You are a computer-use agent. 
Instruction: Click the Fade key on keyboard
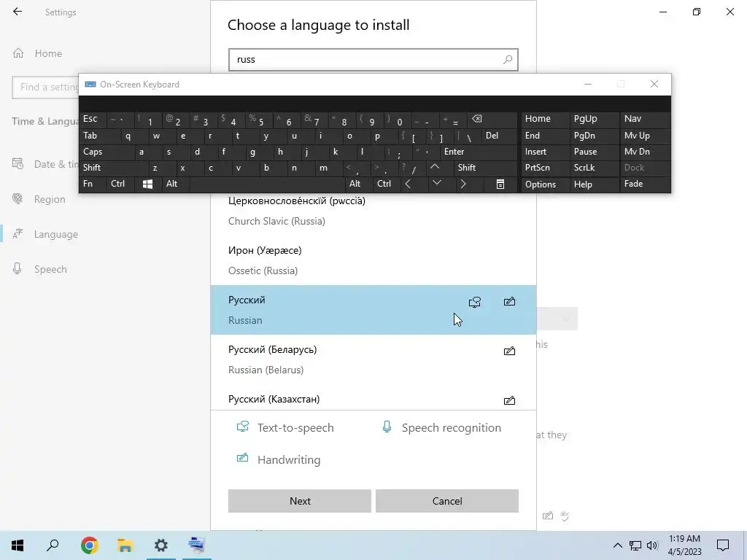coord(645,184)
